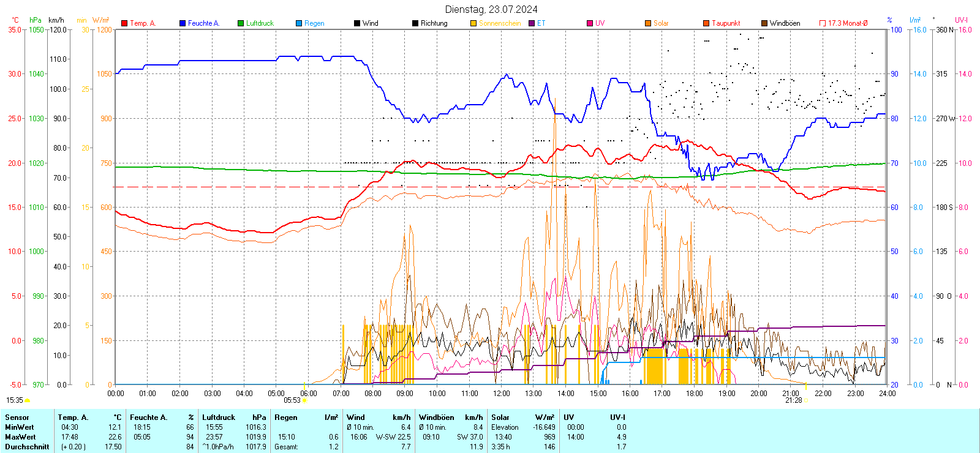This screenshot has width=980, height=453.
Task: Click the Durchschnitt row label
Action: tap(27, 447)
